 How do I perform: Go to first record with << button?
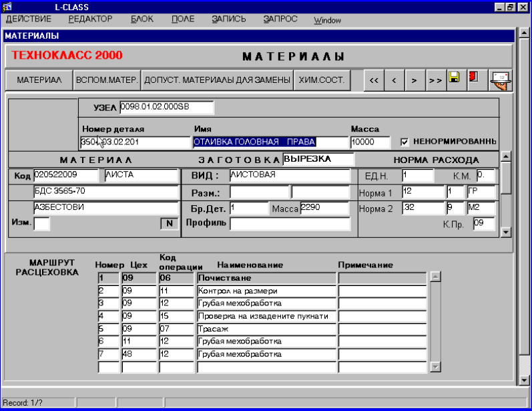374,80
